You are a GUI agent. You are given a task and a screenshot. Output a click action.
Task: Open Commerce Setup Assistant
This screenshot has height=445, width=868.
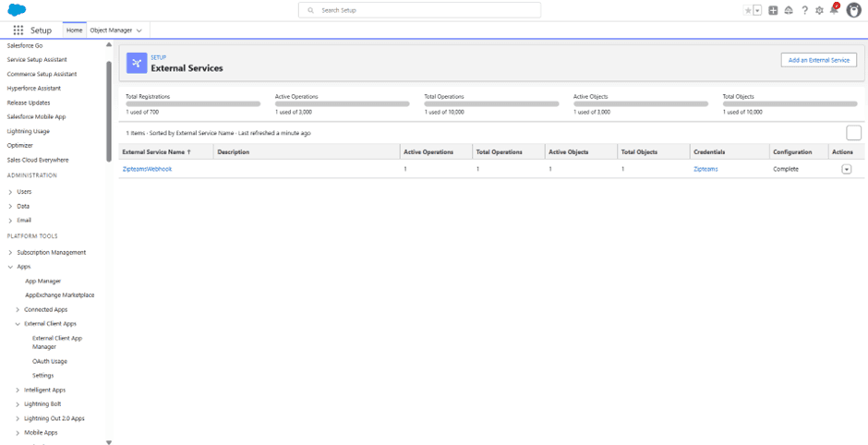[42, 74]
